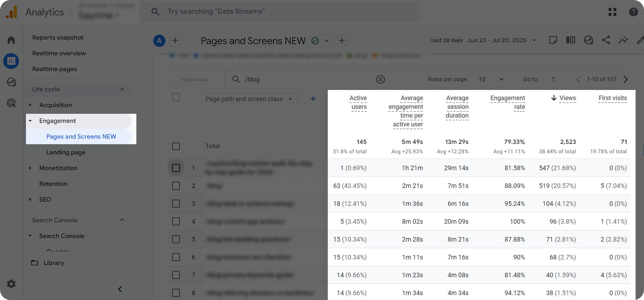Go to next page of rows
This screenshot has height=300, width=644.
(x=626, y=79)
